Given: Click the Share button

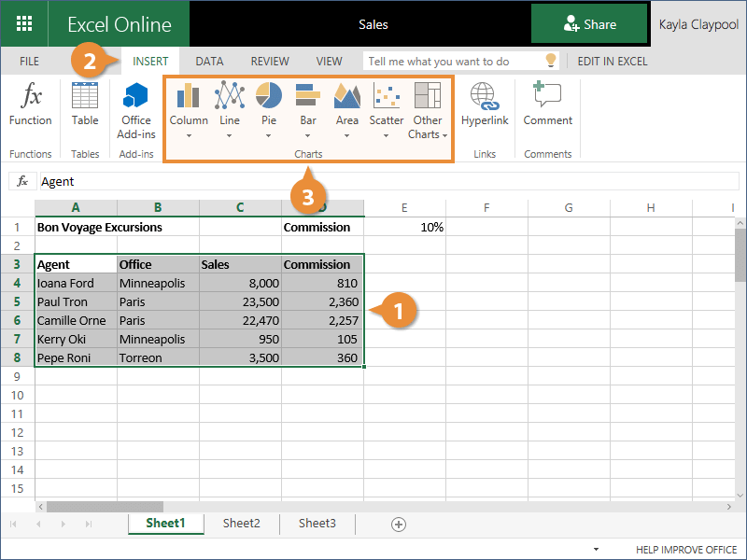Looking at the screenshot, I should coord(589,24).
